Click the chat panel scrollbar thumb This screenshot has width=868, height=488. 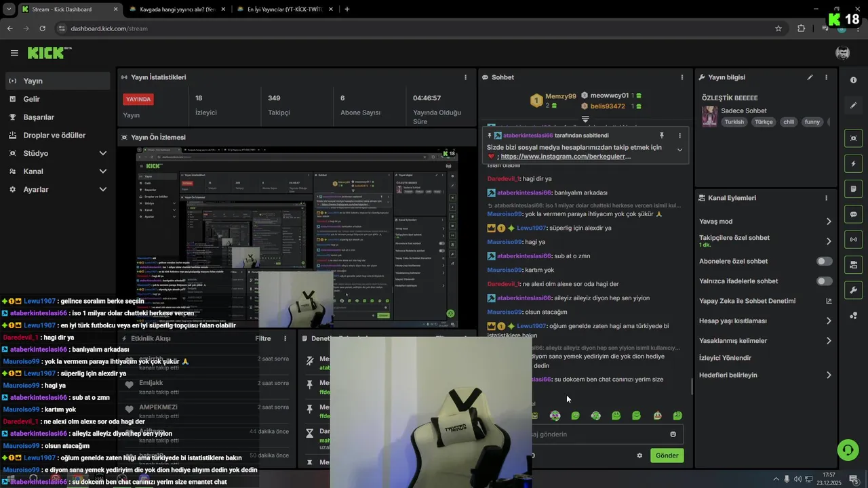691,386
